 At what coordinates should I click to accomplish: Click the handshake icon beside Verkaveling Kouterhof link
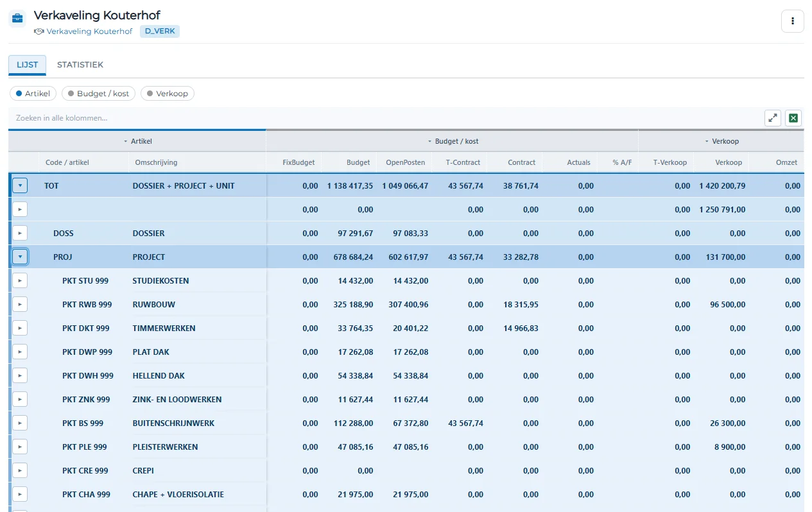[39, 31]
